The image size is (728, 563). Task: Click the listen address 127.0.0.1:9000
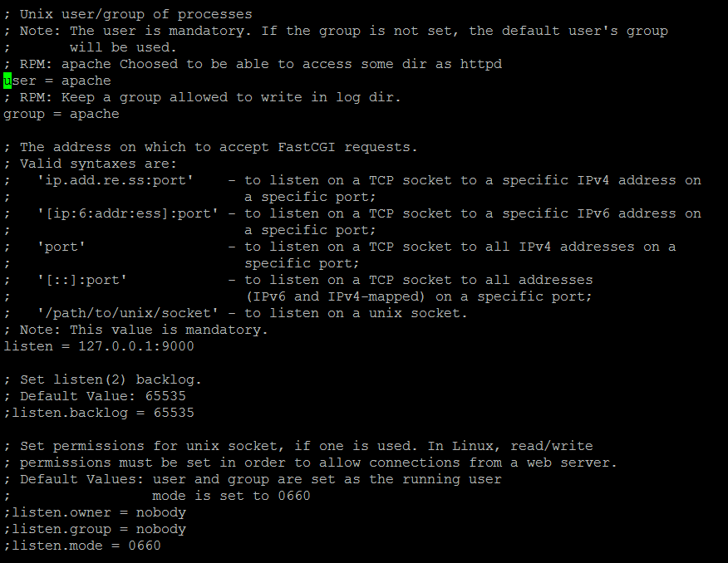(x=136, y=346)
